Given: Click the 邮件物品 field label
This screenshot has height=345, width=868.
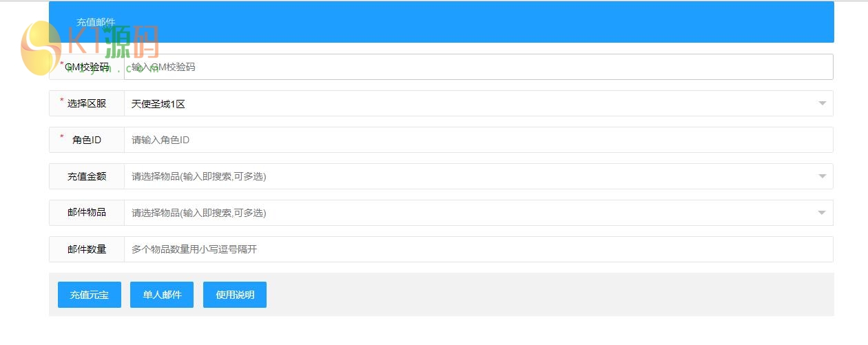Looking at the screenshot, I should pos(87,213).
